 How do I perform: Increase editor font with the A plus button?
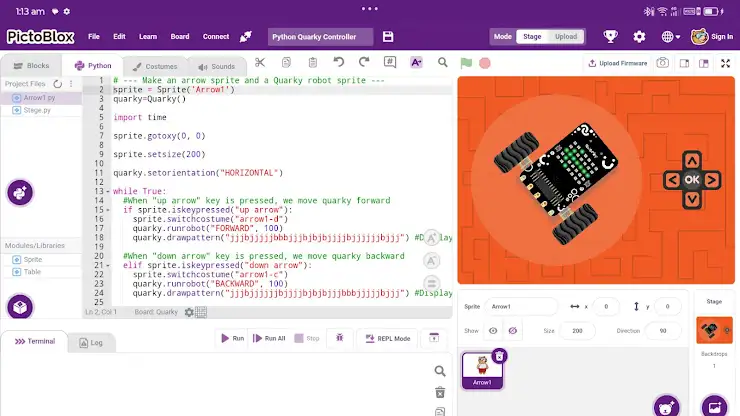click(431, 238)
